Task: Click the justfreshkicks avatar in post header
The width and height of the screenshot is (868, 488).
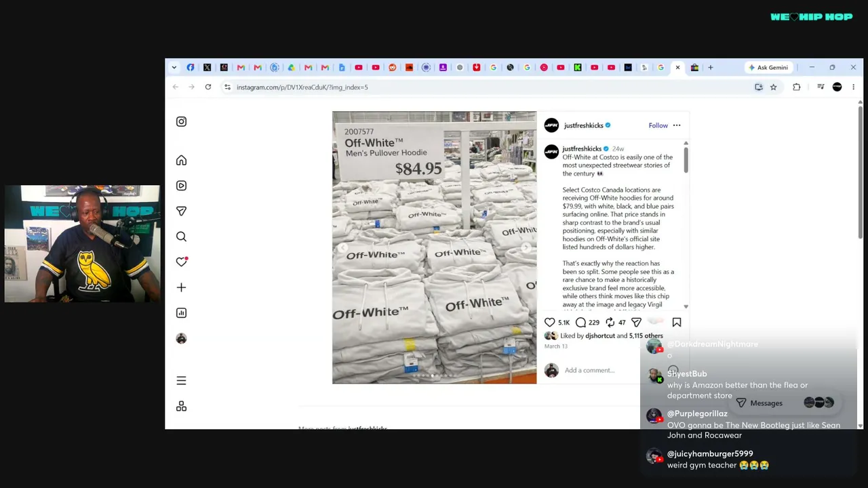Action: pyautogui.click(x=551, y=125)
